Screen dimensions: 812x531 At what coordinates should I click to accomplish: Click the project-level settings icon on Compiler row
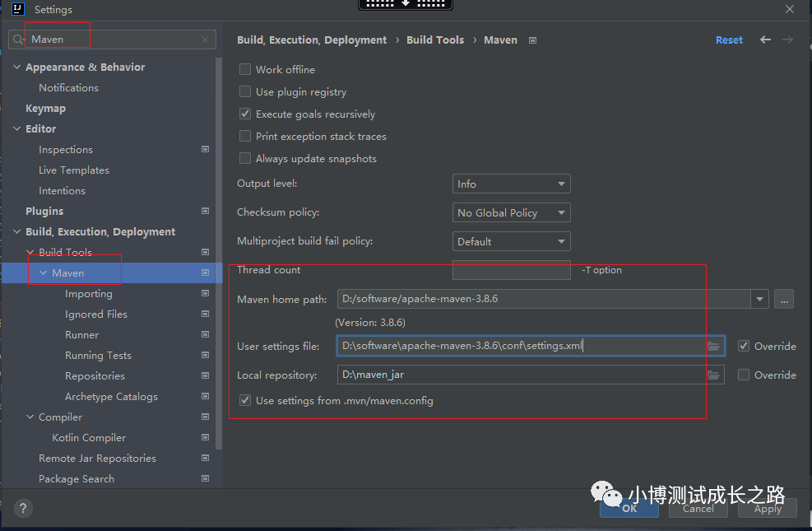tap(205, 417)
